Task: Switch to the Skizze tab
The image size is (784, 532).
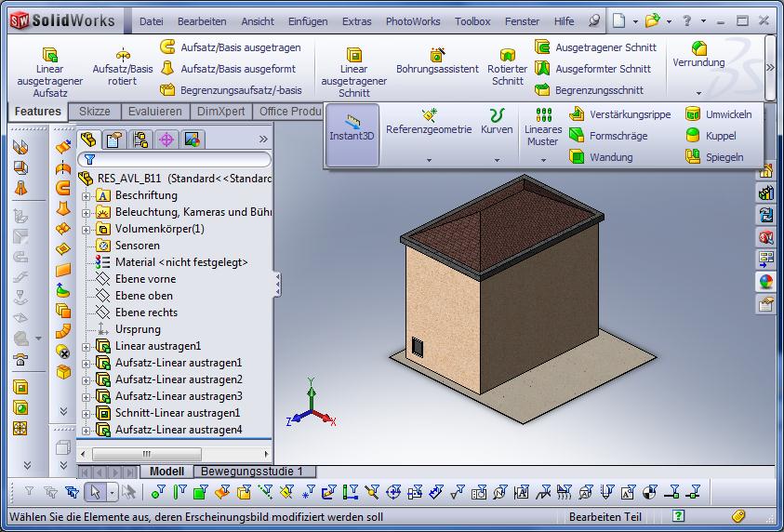Action: (x=94, y=112)
